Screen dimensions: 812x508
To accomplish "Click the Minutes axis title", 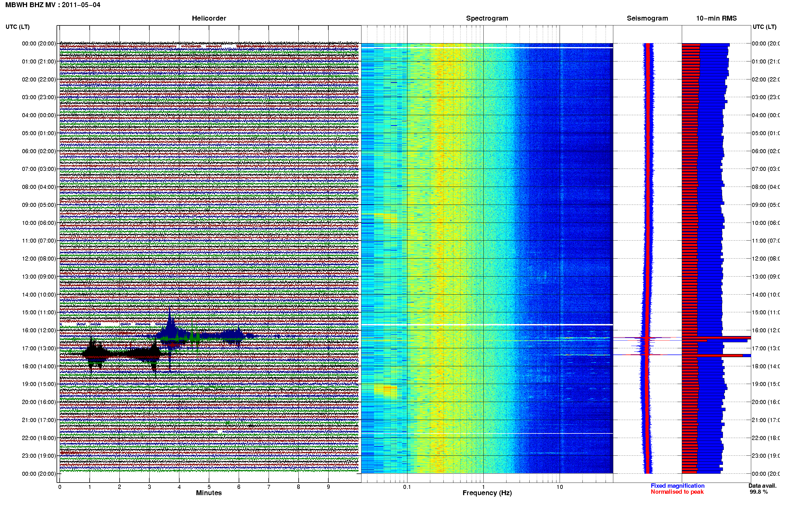I will 209,493.
